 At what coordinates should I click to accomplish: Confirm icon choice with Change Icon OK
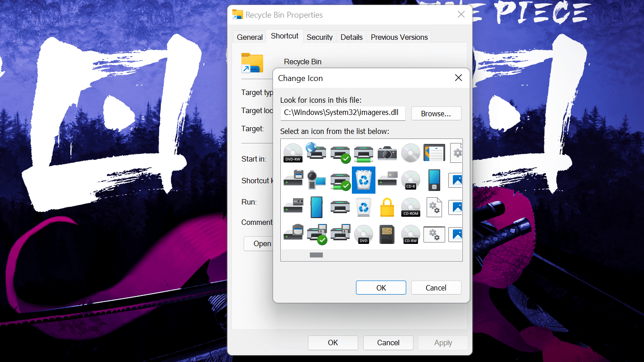[x=381, y=288]
